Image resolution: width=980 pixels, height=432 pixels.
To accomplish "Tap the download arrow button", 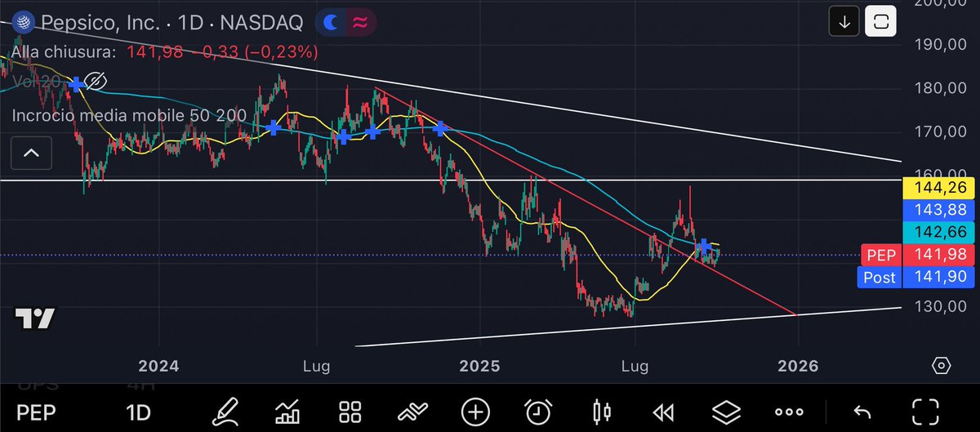I will tap(845, 23).
